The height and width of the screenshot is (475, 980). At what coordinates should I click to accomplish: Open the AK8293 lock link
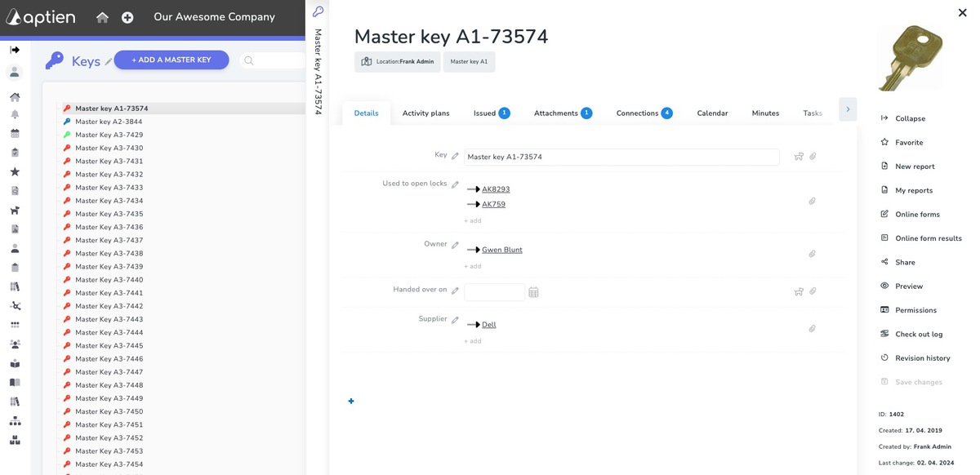pyautogui.click(x=496, y=189)
